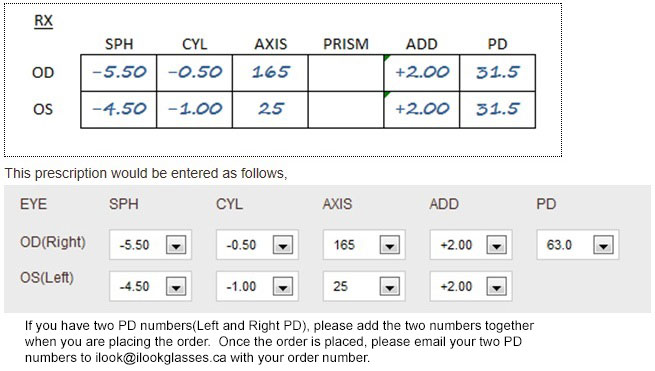Expand the PD 63.0 dropdown arrow
The height and width of the screenshot is (371, 655).
click(x=604, y=245)
